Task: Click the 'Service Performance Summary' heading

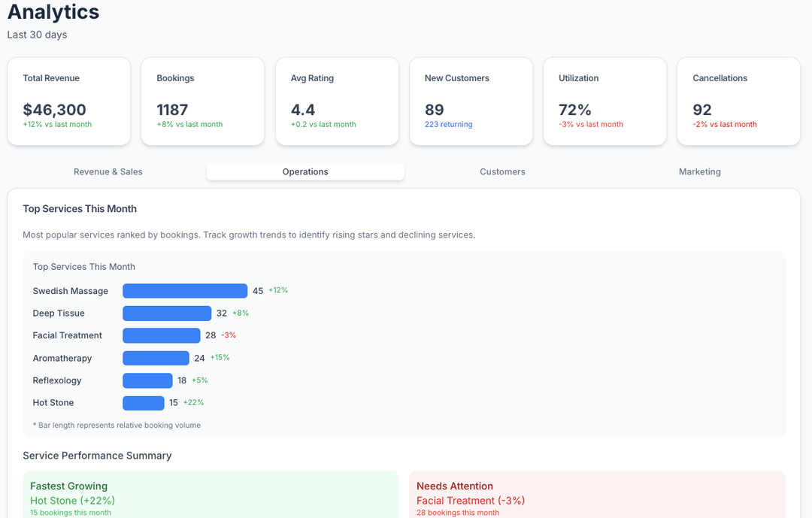Action: (x=97, y=456)
